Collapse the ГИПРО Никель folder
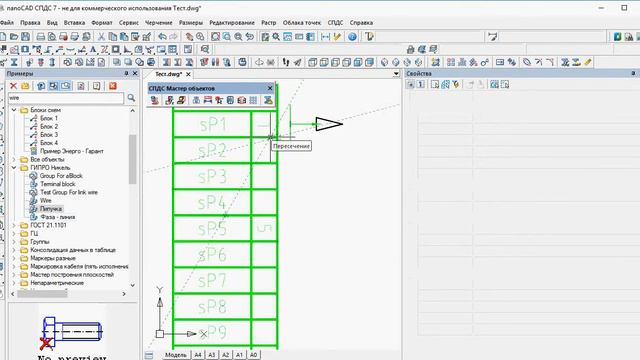The height and width of the screenshot is (360, 640). (x=14, y=168)
